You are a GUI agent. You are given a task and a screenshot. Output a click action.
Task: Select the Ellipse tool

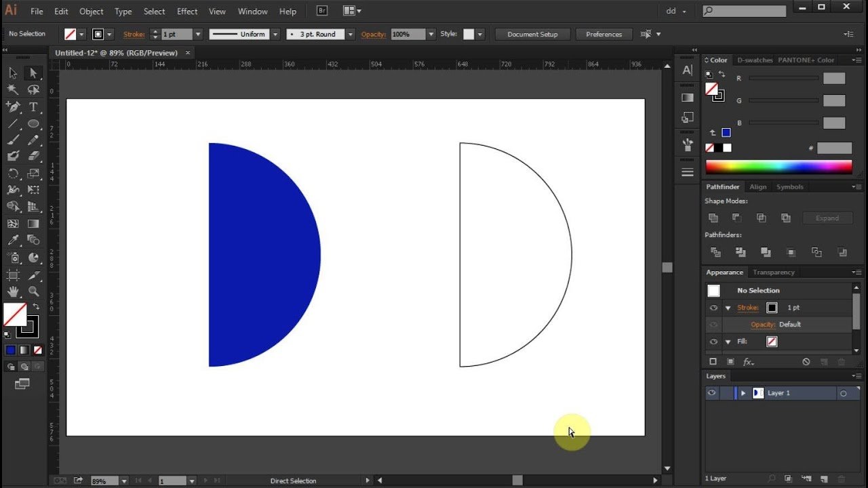33,124
